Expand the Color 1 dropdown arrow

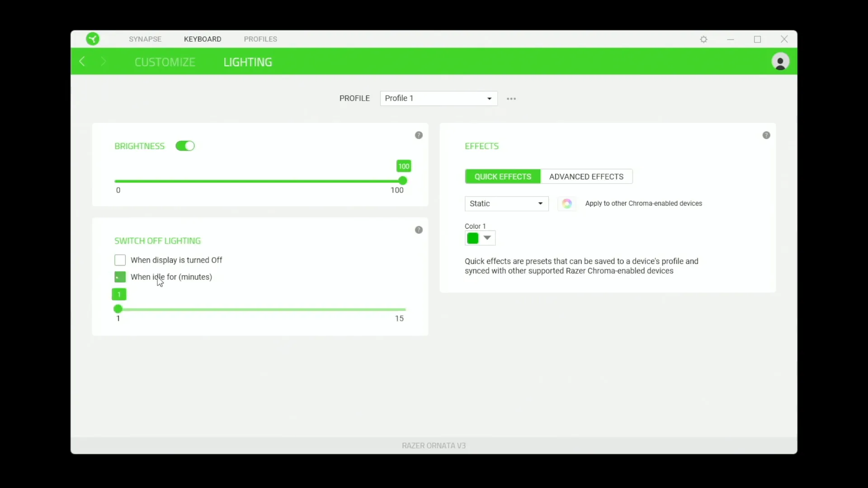click(487, 238)
